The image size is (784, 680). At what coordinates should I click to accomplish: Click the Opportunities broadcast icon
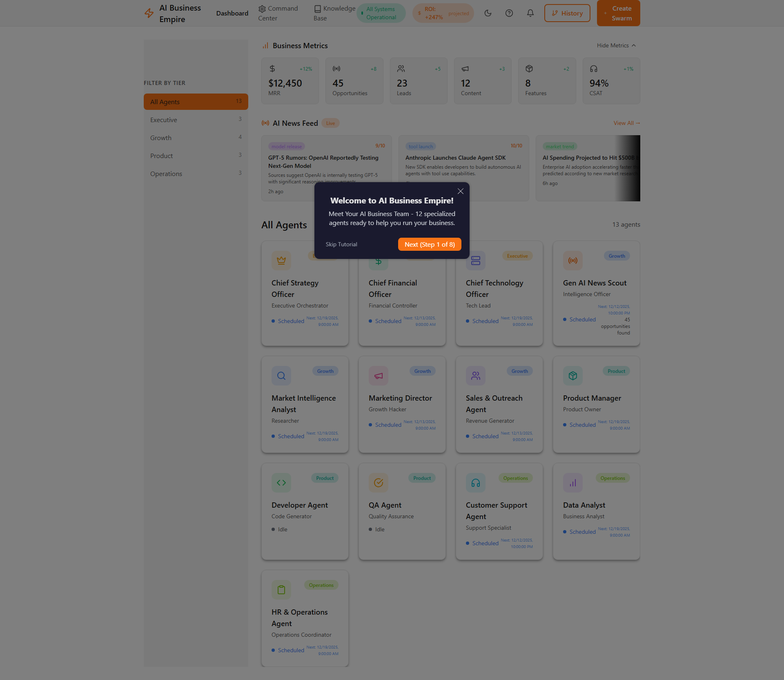pyautogui.click(x=336, y=69)
